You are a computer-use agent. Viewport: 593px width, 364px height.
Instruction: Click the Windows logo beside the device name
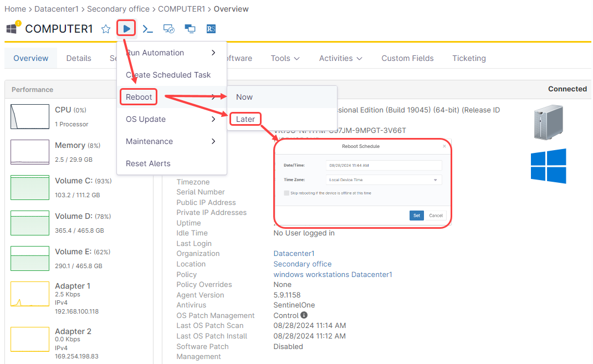tap(12, 29)
